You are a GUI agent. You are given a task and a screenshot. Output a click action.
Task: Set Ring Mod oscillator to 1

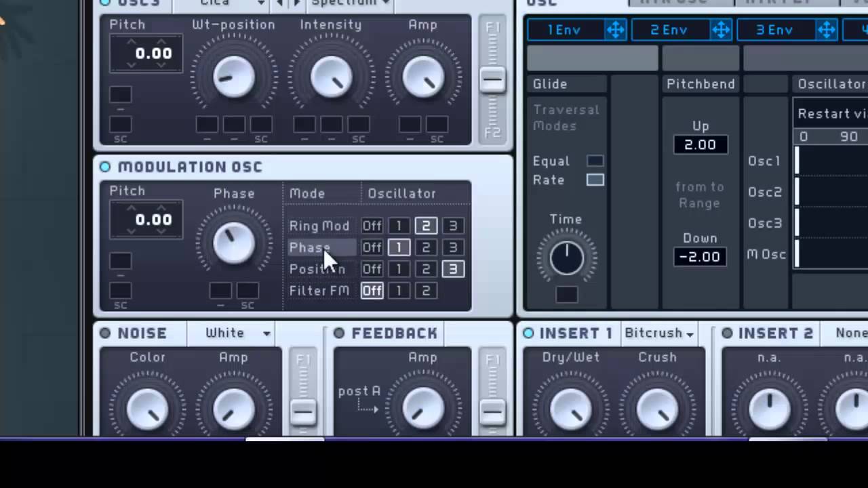pos(399,226)
